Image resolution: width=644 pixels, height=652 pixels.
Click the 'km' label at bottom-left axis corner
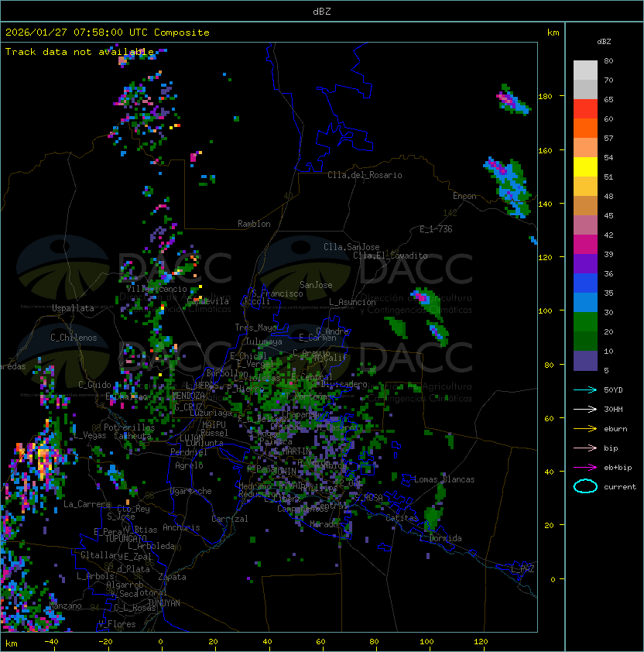12,643
